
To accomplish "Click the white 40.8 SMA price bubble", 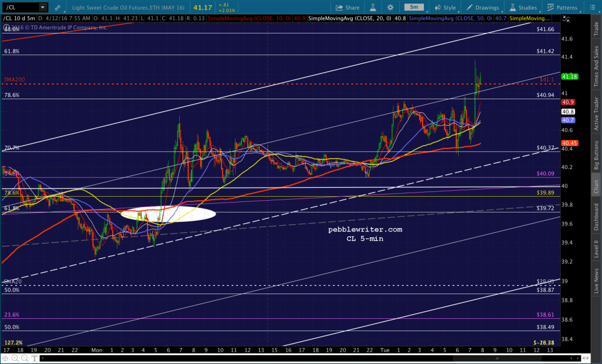I will point(568,112).
